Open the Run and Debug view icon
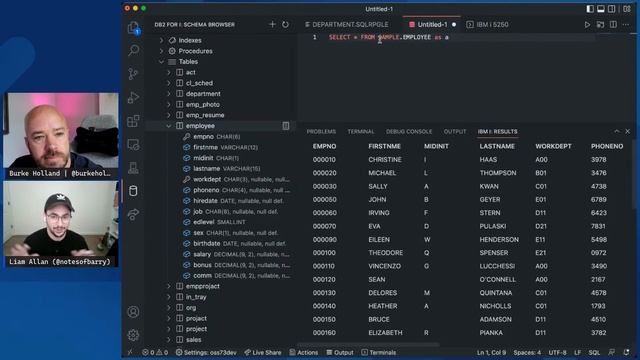640x360 pixels. point(133,98)
